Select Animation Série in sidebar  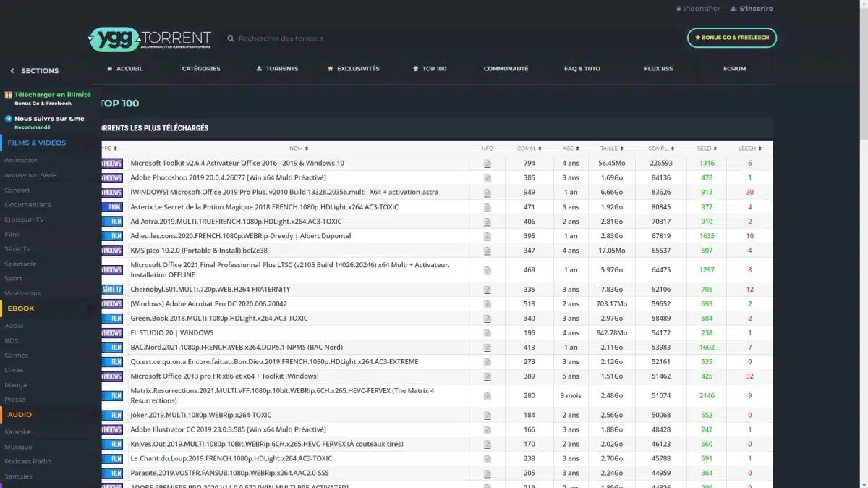point(30,175)
